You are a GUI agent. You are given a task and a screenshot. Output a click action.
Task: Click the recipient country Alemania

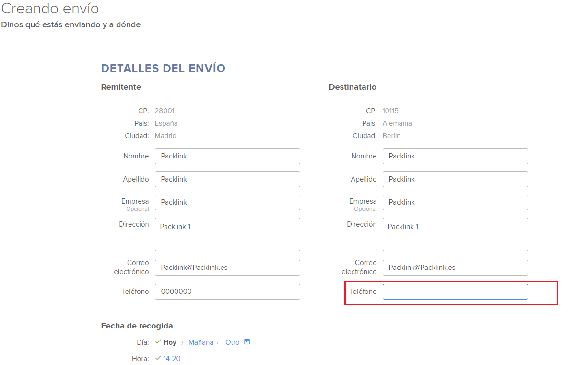click(397, 123)
